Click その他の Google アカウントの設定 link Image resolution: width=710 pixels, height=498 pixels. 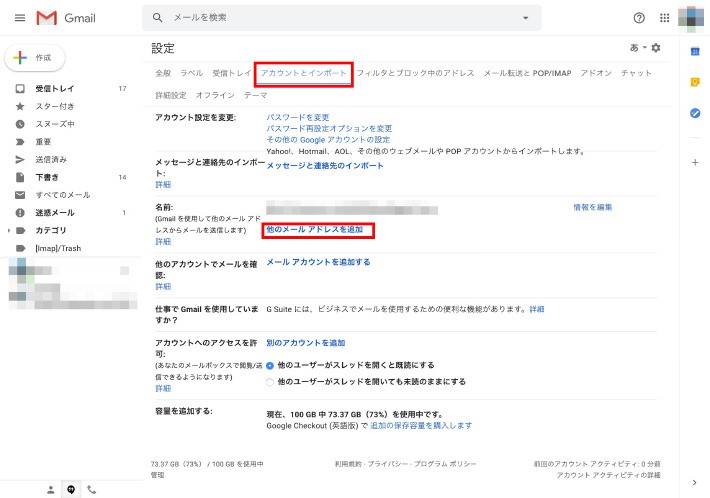click(328, 140)
